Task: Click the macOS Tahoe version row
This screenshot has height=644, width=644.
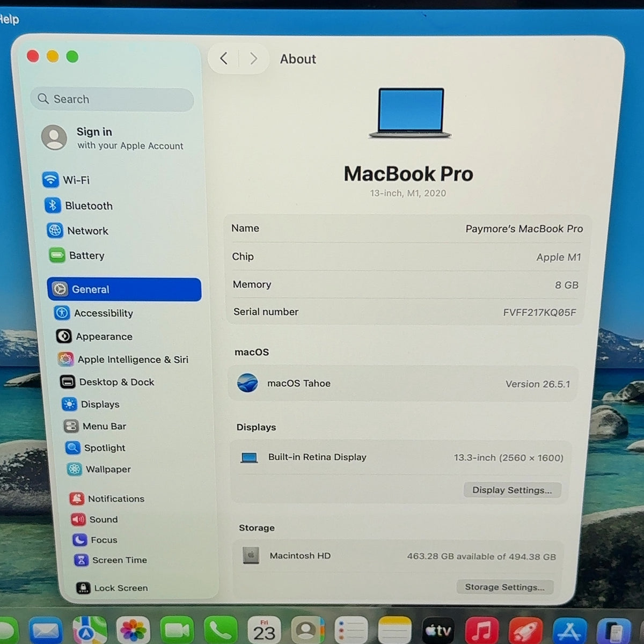Action: coord(402,384)
